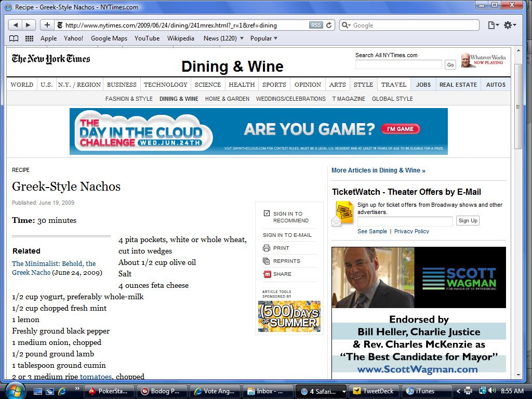Image resolution: width=532 pixels, height=399 pixels.
Task: Switch to TweetDeck taskbar button
Action: [374, 391]
